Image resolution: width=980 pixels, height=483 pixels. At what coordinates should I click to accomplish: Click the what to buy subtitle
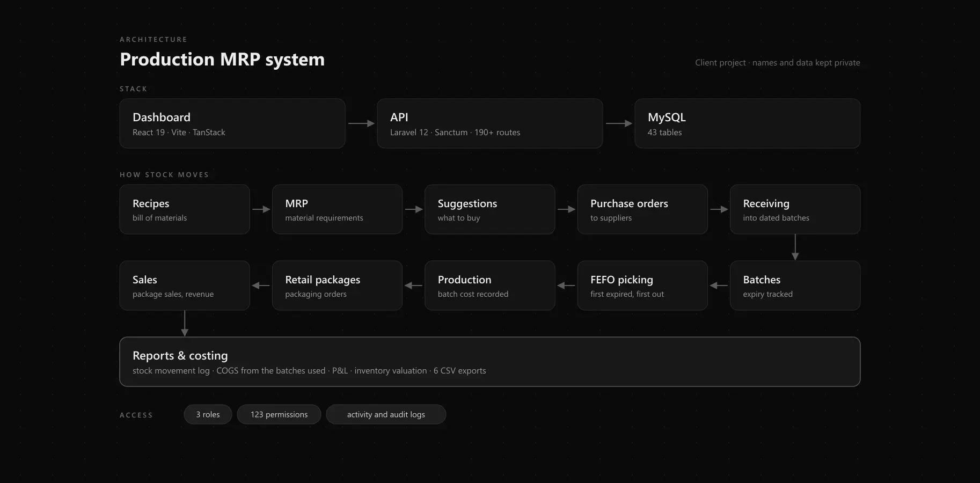tap(459, 218)
